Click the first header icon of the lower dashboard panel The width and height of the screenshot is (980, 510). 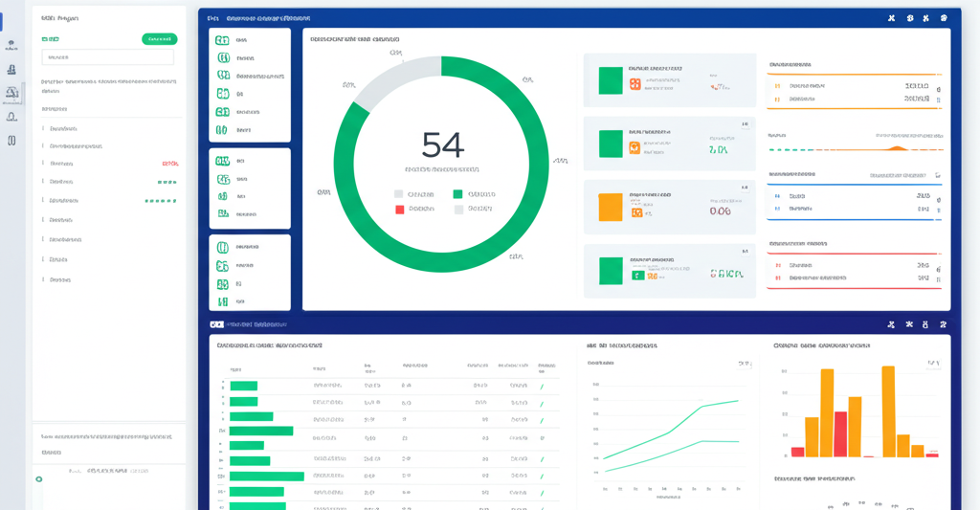[x=891, y=324]
